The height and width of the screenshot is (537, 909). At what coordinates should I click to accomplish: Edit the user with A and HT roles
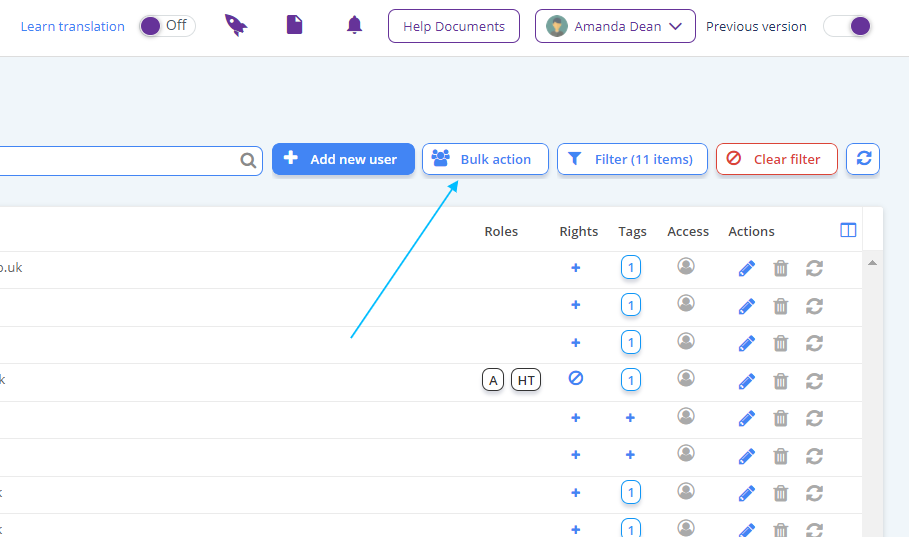coord(747,382)
